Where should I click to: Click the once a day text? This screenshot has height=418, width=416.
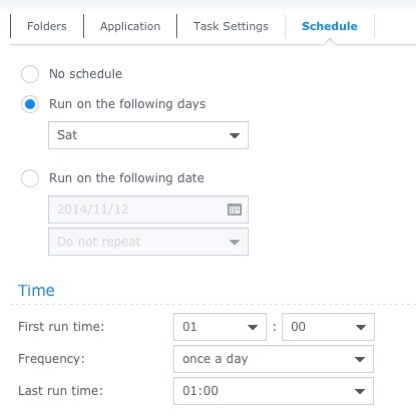coord(215,359)
